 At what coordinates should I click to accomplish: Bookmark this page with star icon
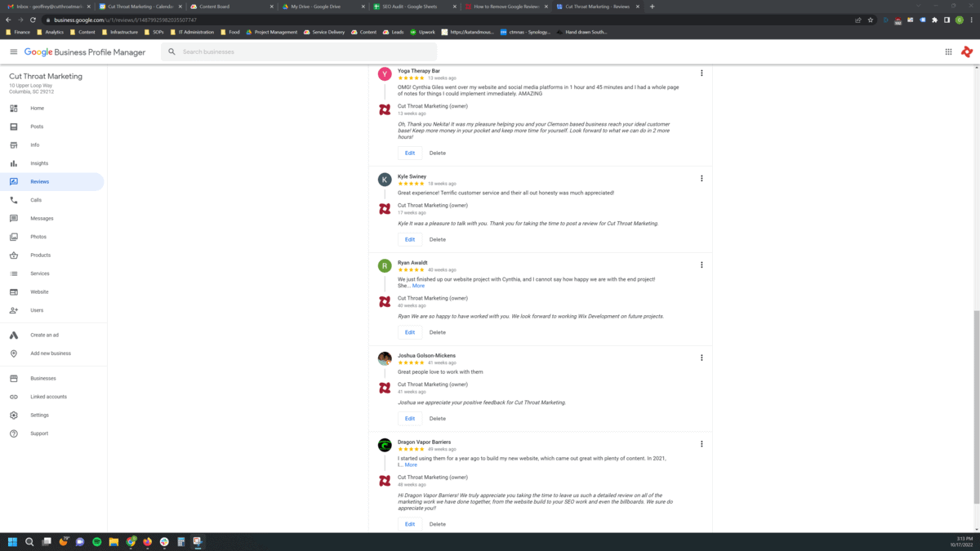(x=871, y=20)
